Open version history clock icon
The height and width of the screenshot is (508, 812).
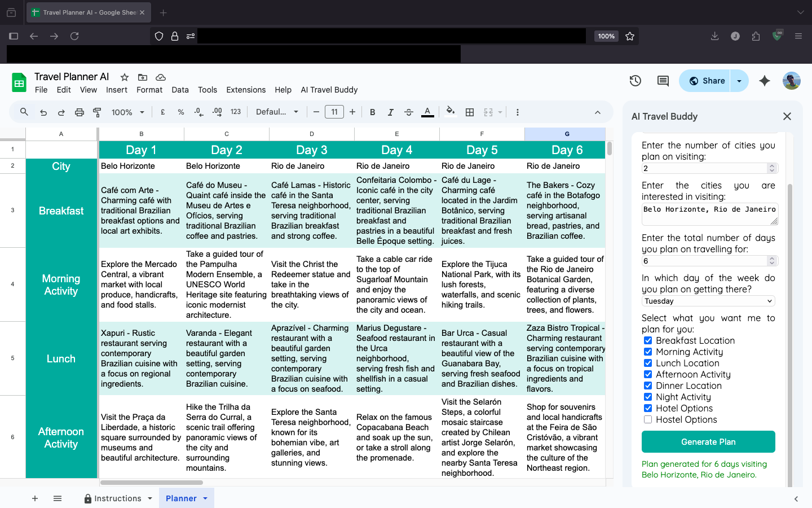coord(636,81)
